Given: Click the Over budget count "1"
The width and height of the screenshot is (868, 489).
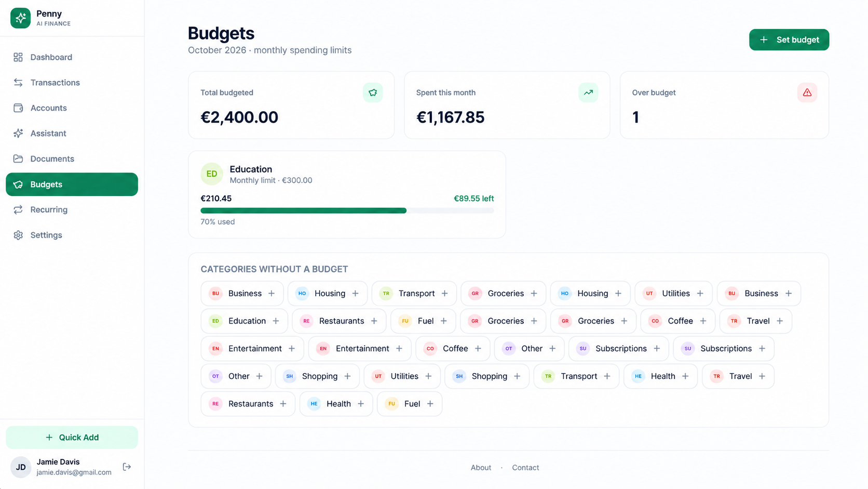Looking at the screenshot, I should tap(635, 117).
